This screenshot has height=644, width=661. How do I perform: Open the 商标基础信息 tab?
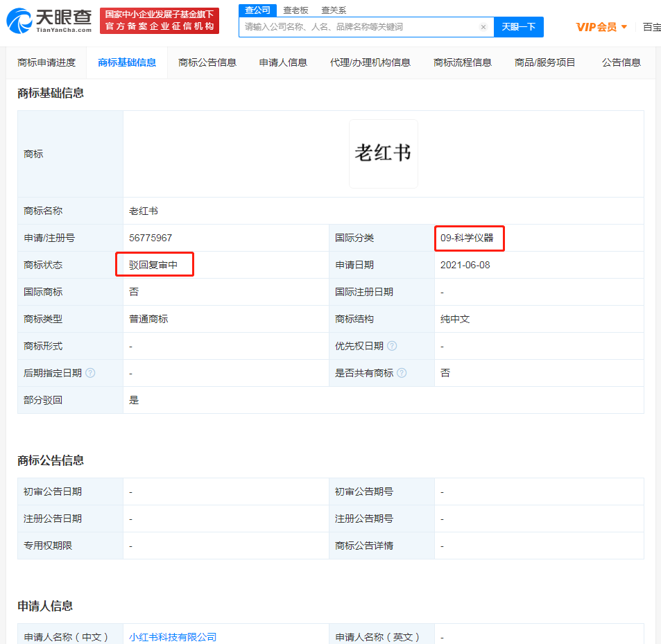tap(127, 63)
